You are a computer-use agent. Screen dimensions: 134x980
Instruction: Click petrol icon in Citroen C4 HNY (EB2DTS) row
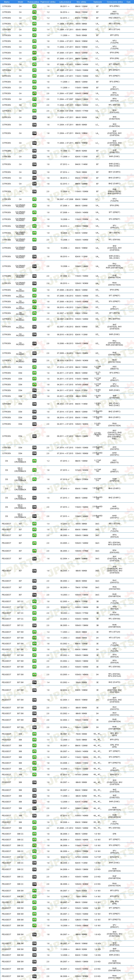pyautogui.click(x=34, y=12)
